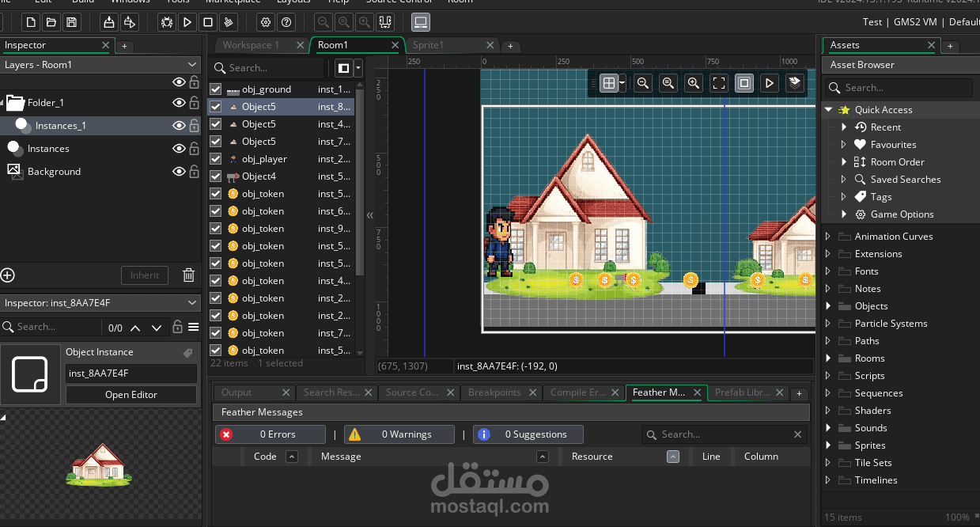Add a new layer with plus icon

tap(8, 275)
